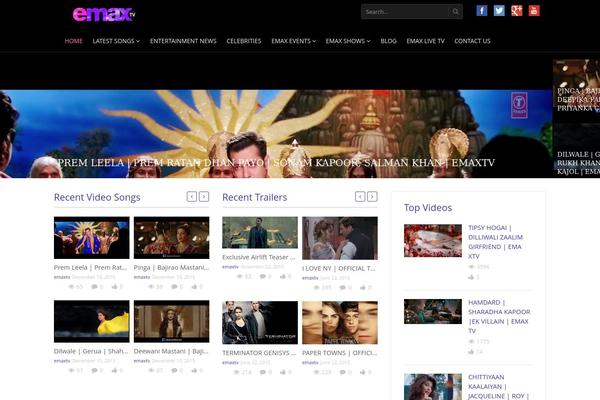This screenshot has width=600, height=400.
Task: Go to previous Recent Video Songs page
Action: (x=192, y=197)
